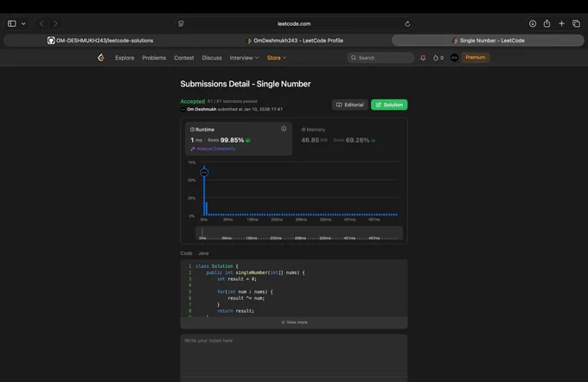Image resolution: width=588 pixels, height=382 pixels.
Task: Go forward with the browser forward arrow
Action: pyautogui.click(x=55, y=23)
